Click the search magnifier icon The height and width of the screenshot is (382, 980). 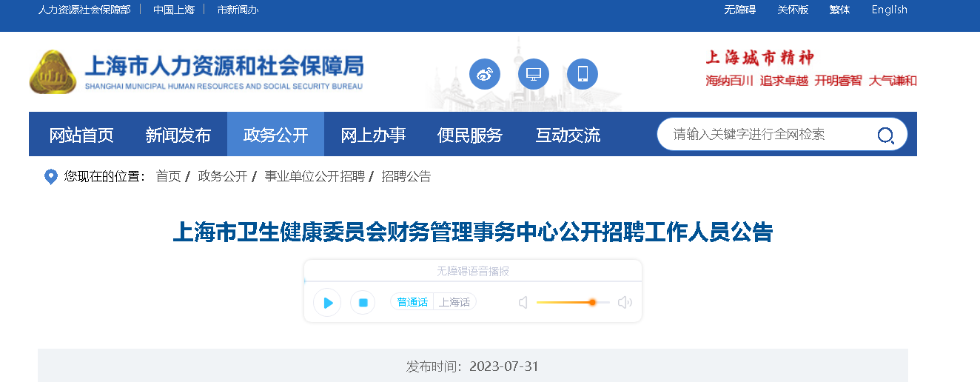pyautogui.click(x=885, y=135)
